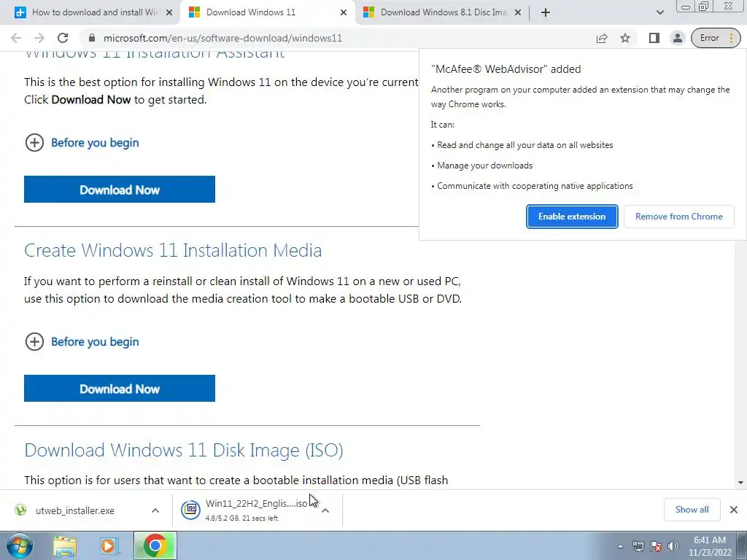
Task: Open utweb_installer.exe download item
Action: point(75,510)
